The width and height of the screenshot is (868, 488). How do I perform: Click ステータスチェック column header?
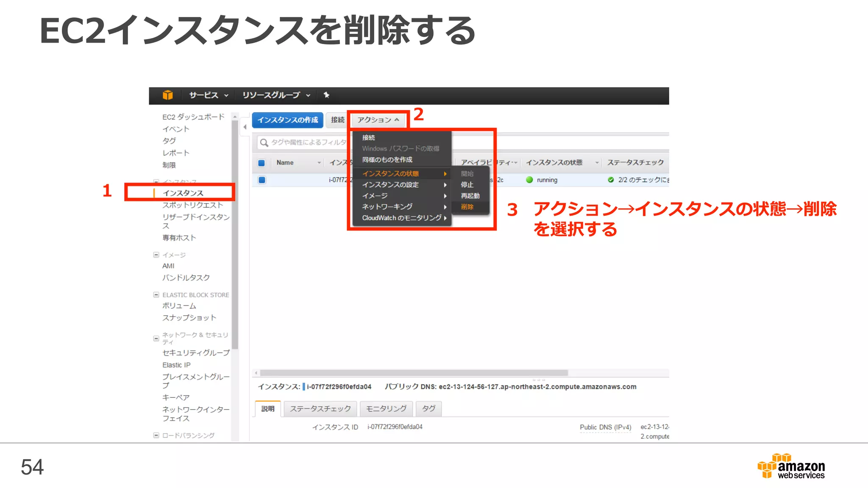coord(635,163)
